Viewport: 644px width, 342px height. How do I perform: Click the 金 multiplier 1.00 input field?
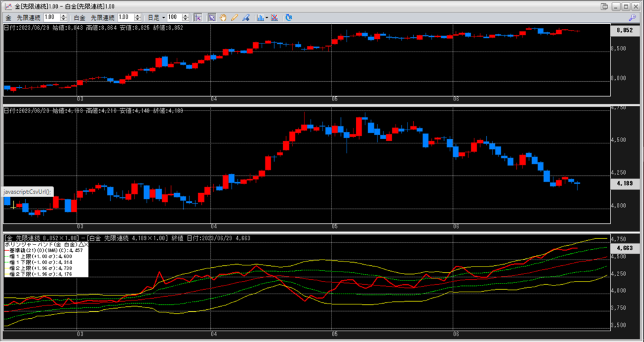[x=53, y=17]
